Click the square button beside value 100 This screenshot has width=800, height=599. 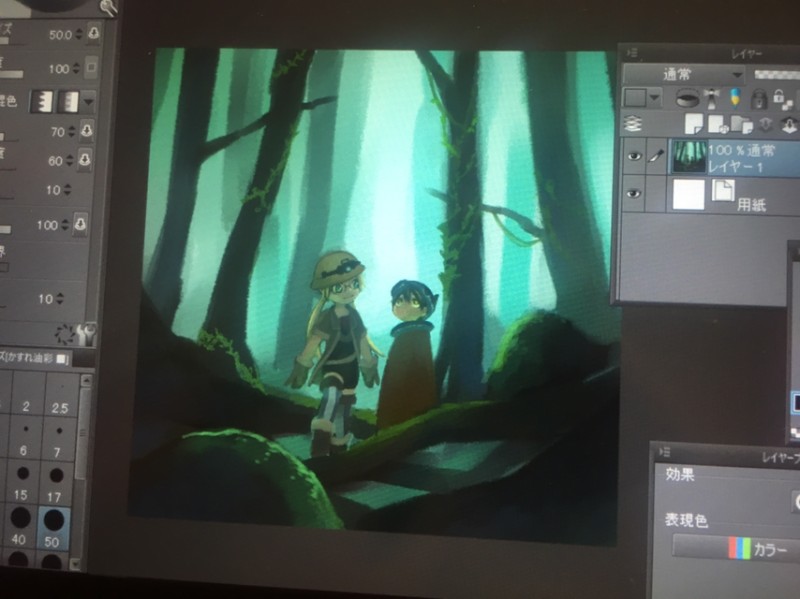91,67
